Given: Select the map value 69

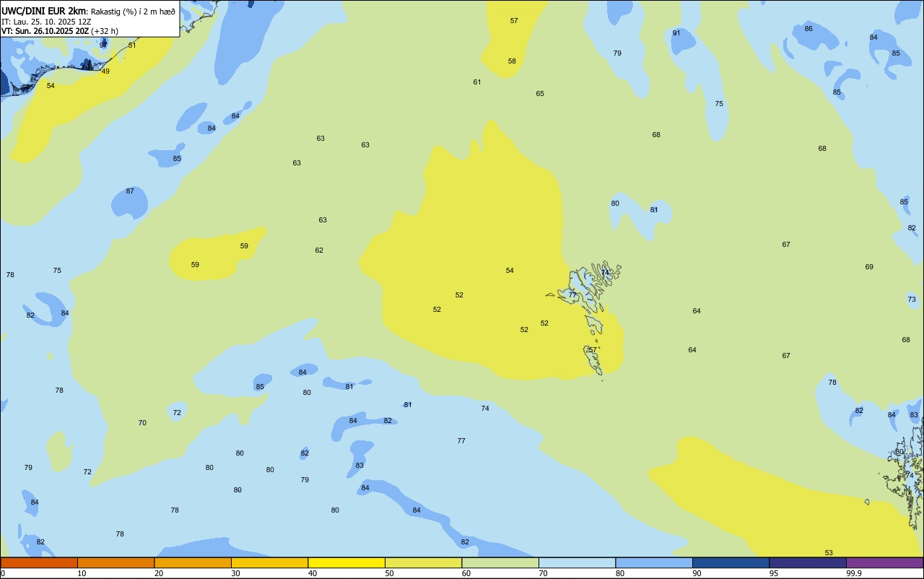Looking at the screenshot, I should point(869,267).
